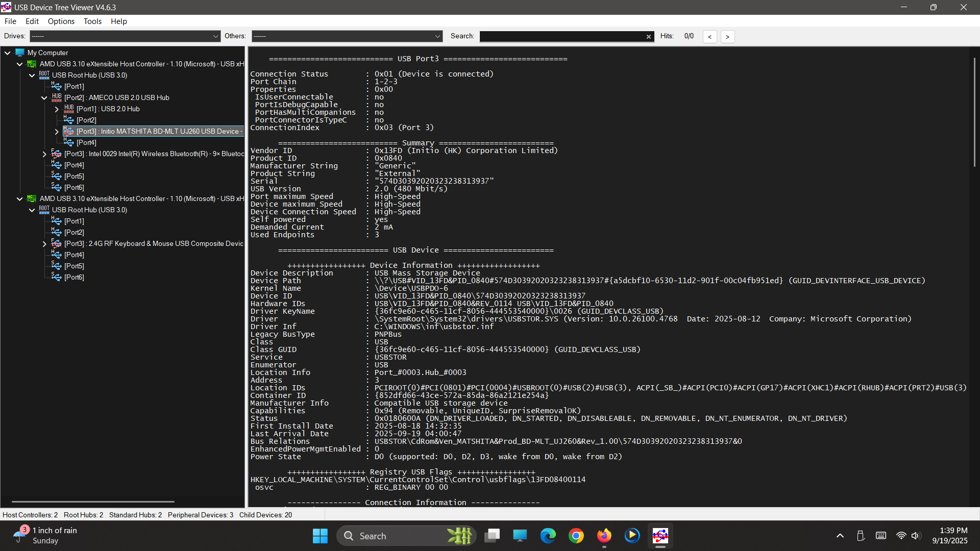
Task: Click Peripheral Devices: 3 in status bar
Action: pos(201,515)
